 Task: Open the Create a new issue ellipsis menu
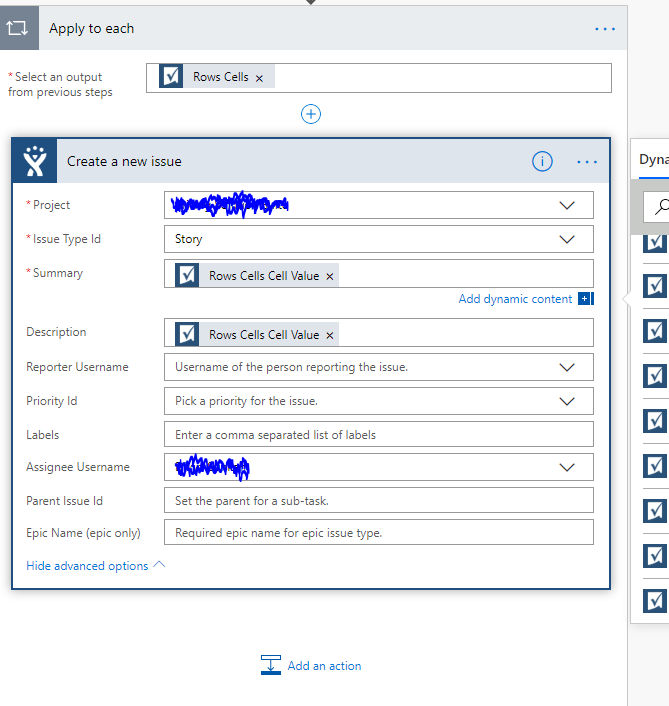pyautogui.click(x=587, y=162)
